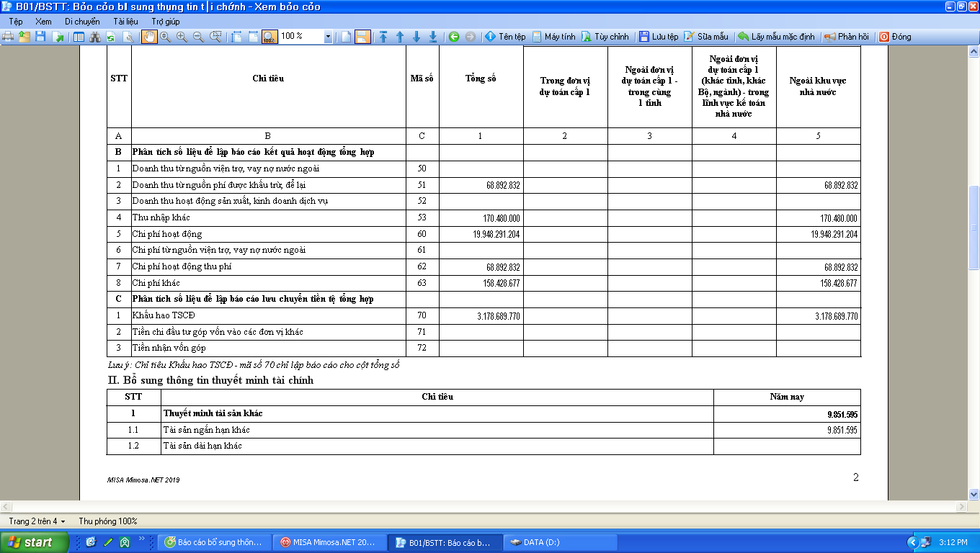Open the 'Di chuyển' menu
The height and width of the screenshot is (553, 980).
pos(82,22)
